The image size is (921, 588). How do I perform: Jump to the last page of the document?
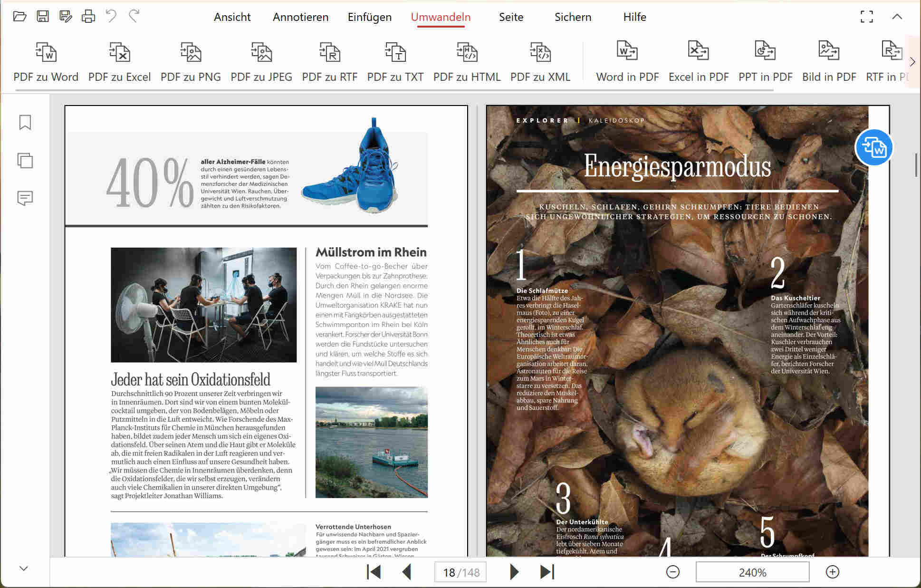coord(547,572)
